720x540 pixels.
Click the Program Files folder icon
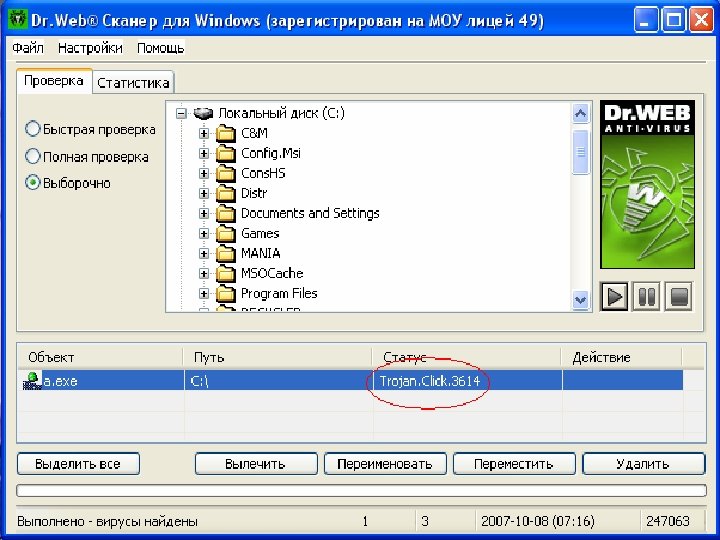coord(225,294)
